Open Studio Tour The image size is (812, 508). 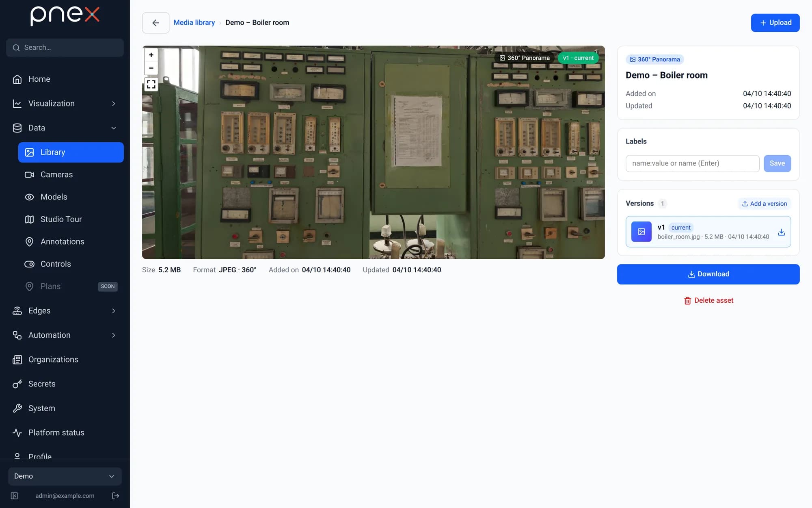[71, 219]
